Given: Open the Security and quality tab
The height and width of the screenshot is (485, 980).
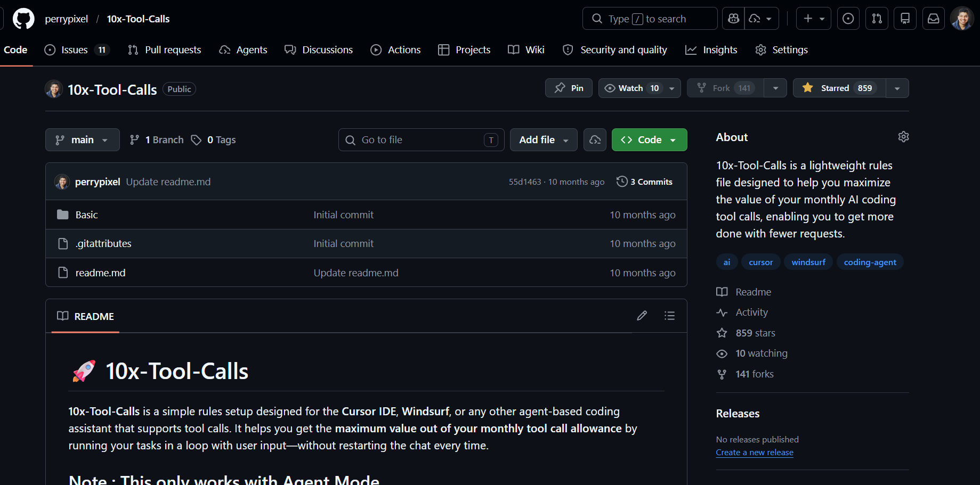Looking at the screenshot, I should click(615, 50).
